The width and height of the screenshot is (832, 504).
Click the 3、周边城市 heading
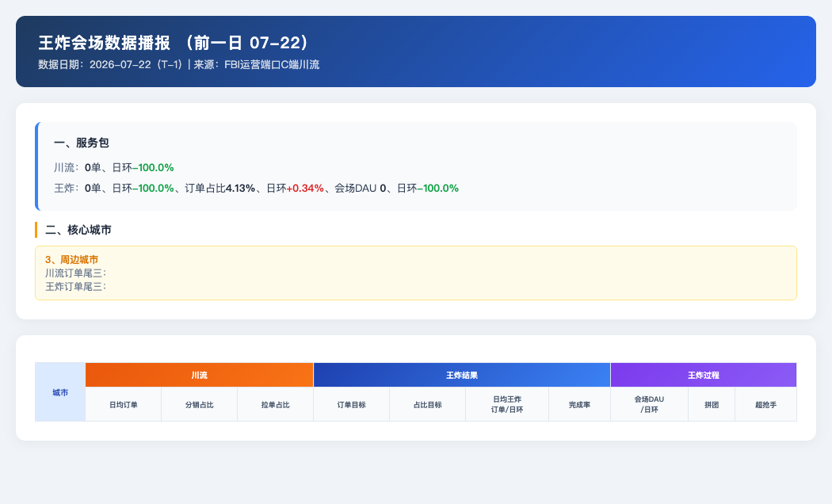[71, 259]
